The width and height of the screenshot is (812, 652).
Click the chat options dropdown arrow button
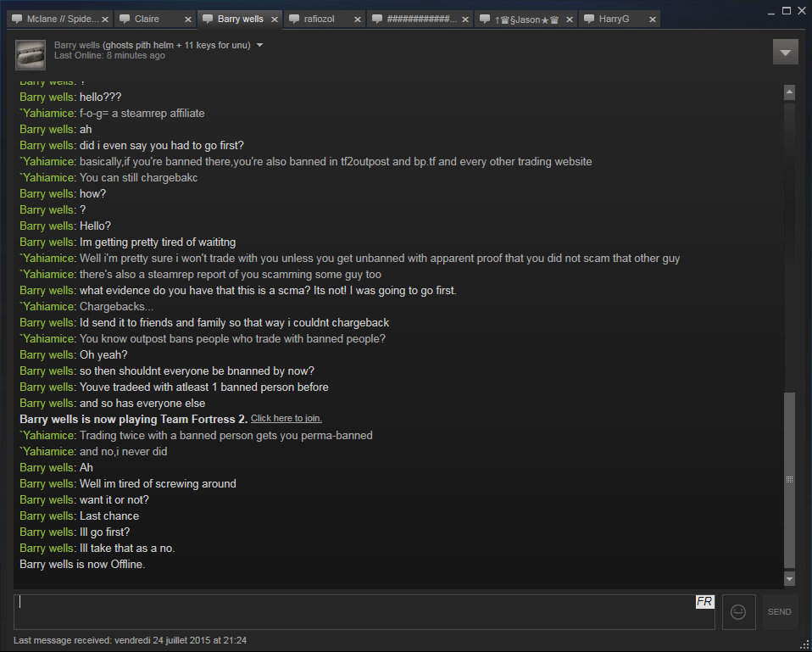click(785, 53)
